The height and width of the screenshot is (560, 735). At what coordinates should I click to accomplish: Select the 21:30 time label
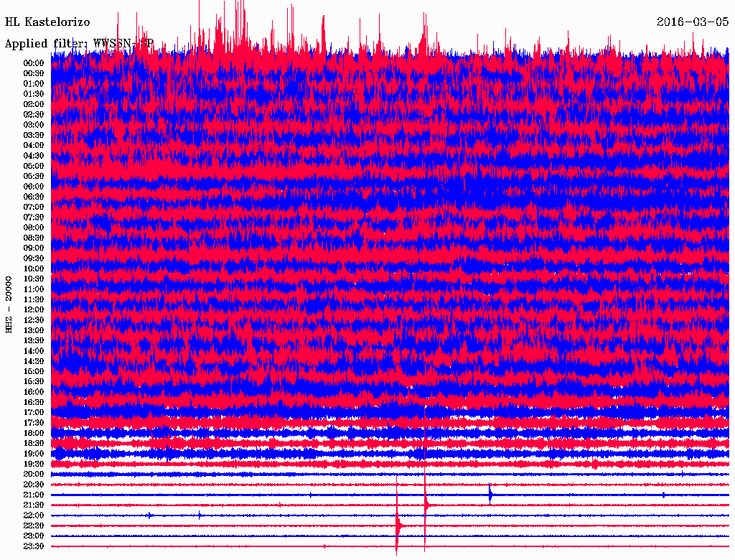(x=34, y=505)
